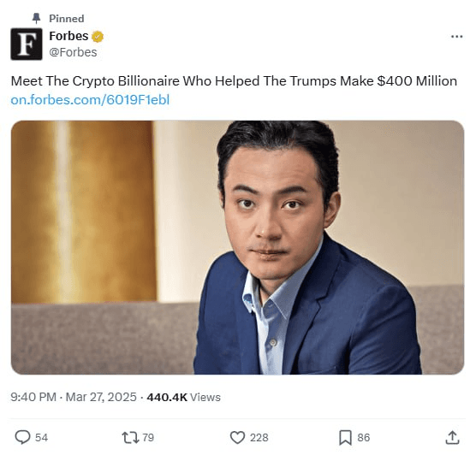
Task: Open the on.forbes.com article link
Action: click(x=90, y=100)
